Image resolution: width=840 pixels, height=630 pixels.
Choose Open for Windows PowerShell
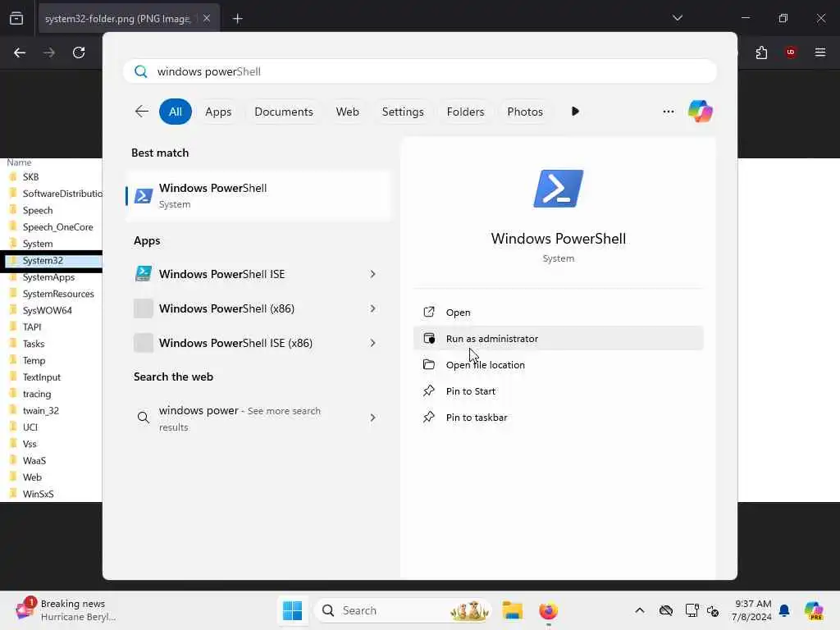pos(558,313)
